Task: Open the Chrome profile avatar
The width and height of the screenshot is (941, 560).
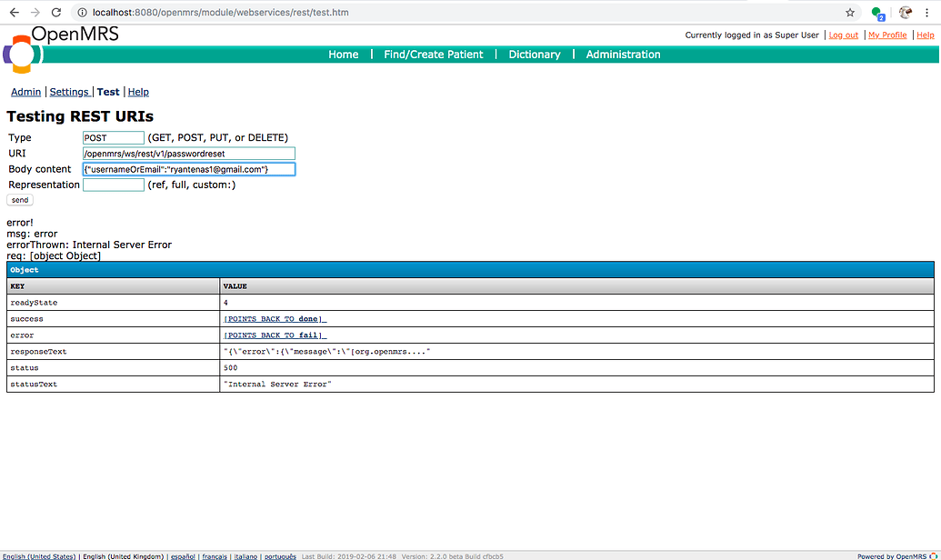Action: pos(905,13)
